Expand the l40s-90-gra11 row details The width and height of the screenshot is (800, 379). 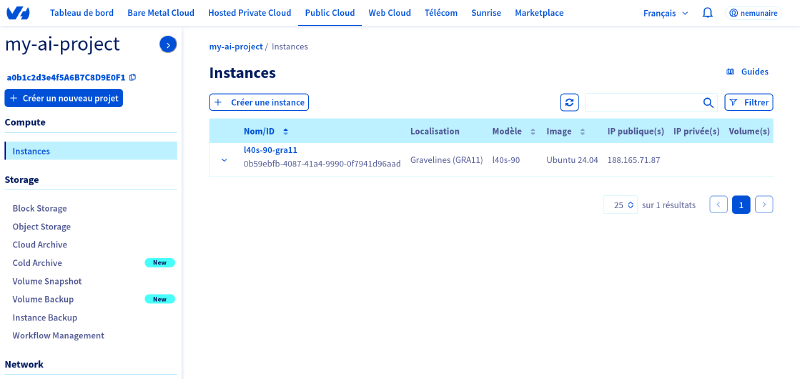(224, 160)
